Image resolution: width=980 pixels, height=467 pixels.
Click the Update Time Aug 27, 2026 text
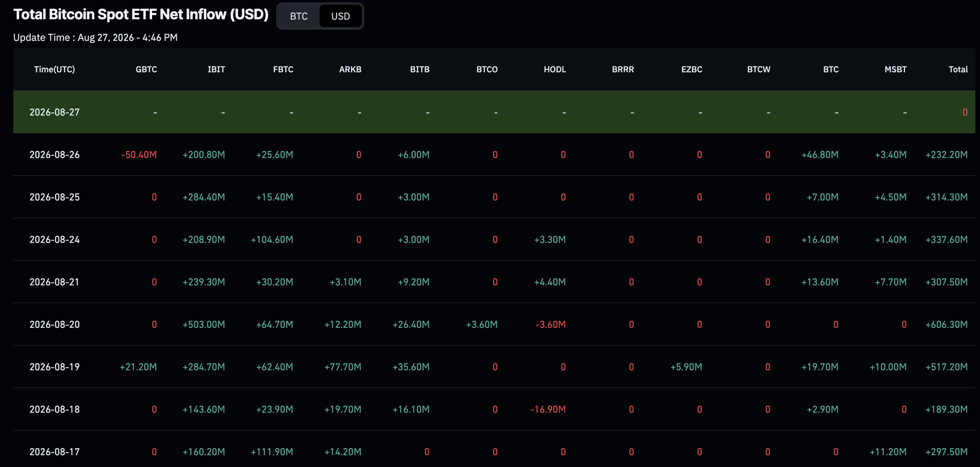tap(95, 38)
